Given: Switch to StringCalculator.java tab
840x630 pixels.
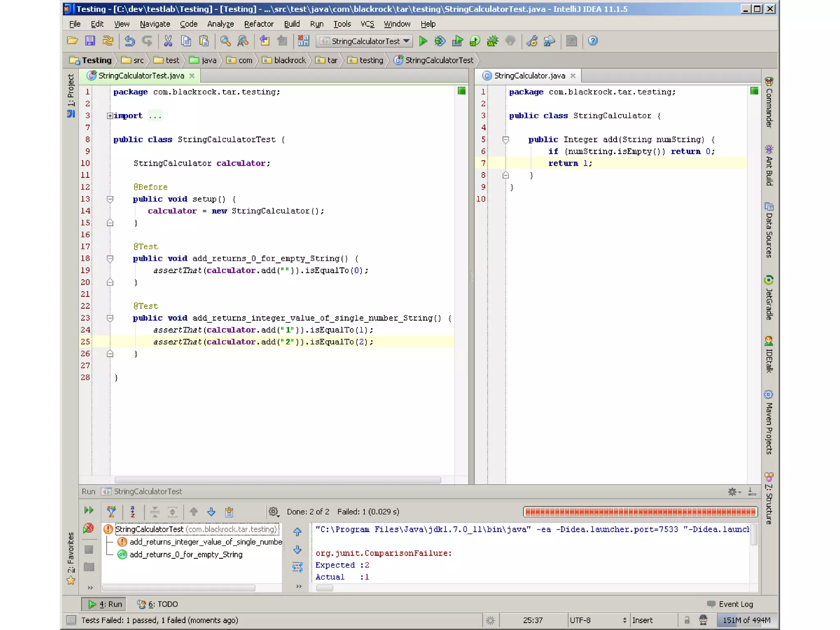Looking at the screenshot, I should pyautogui.click(x=529, y=76).
